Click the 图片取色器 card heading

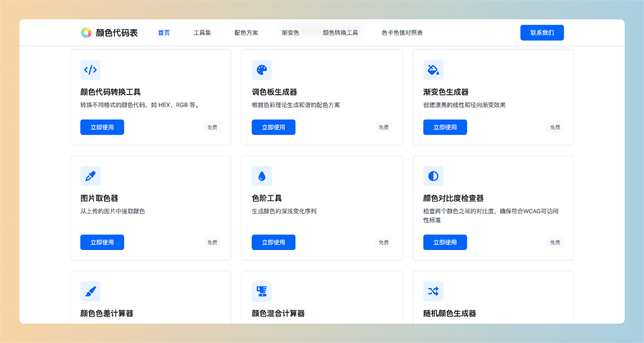99,198
